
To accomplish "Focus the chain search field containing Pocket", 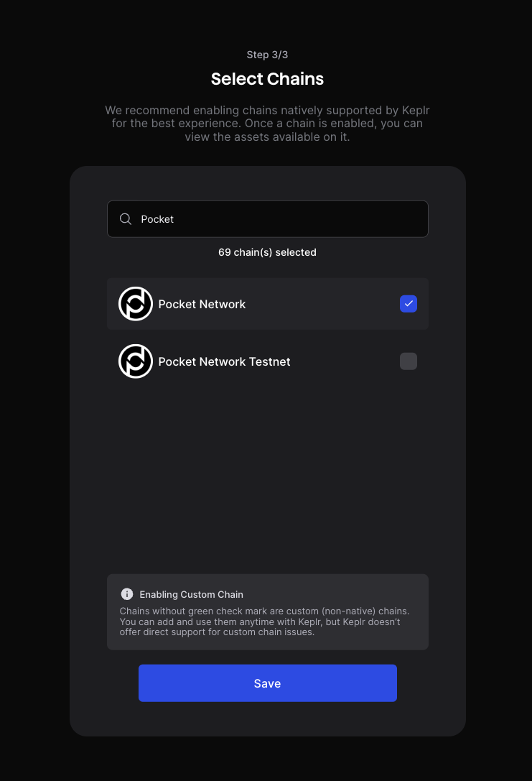I will [x=268, y=219].
